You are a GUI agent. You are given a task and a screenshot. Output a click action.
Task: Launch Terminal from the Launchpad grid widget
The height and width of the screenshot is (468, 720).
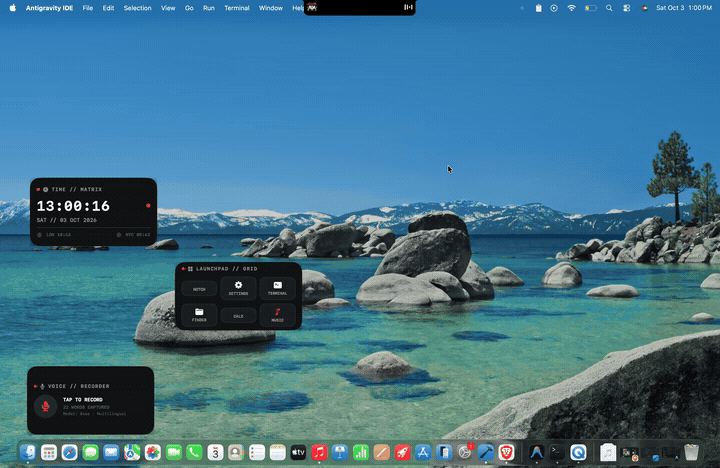point(277,288)
